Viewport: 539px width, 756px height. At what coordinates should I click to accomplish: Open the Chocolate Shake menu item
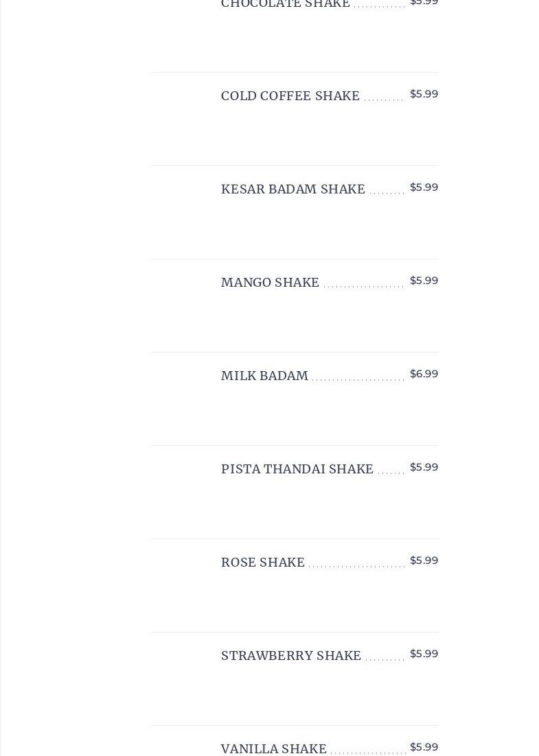(285, 4)
